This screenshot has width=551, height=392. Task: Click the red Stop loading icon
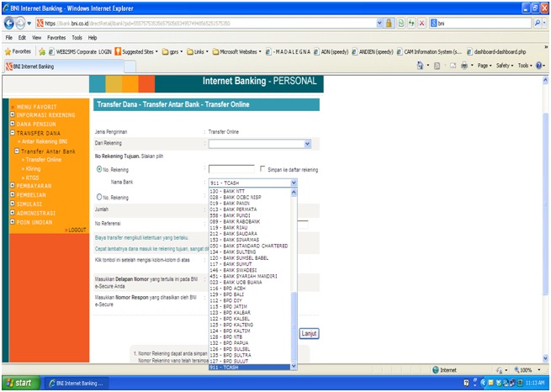pos(422,24)
